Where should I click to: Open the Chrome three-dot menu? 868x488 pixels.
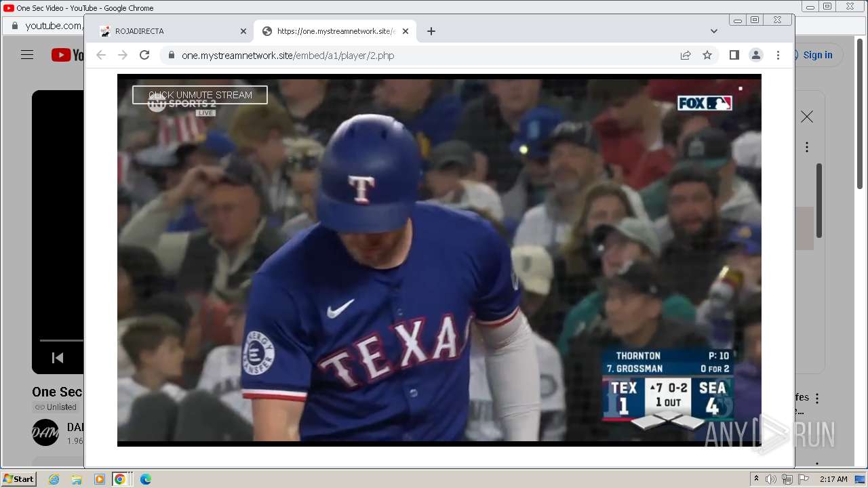tap(778, 55)
